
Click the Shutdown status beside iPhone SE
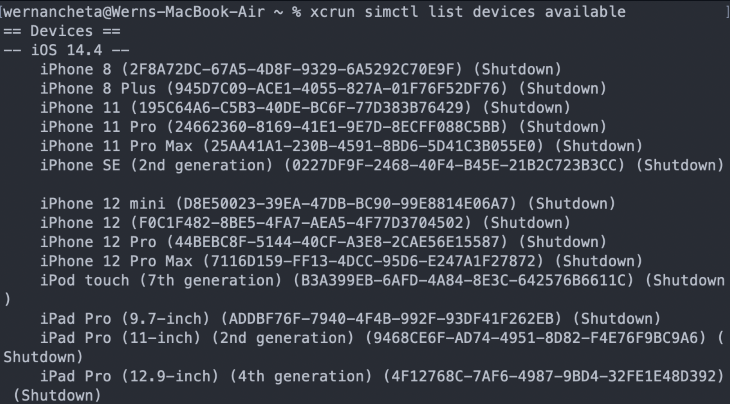point(678,163)
